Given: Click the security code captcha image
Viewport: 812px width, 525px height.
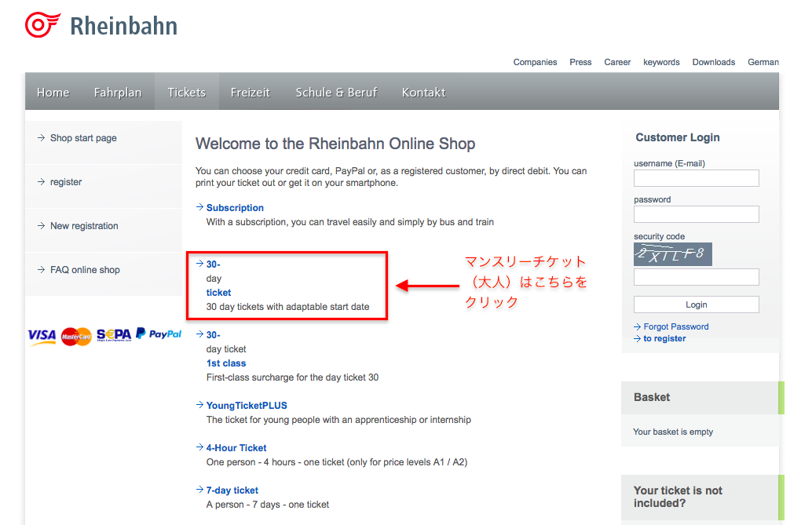Looking at the screenshot, I should tap(673, 254).
